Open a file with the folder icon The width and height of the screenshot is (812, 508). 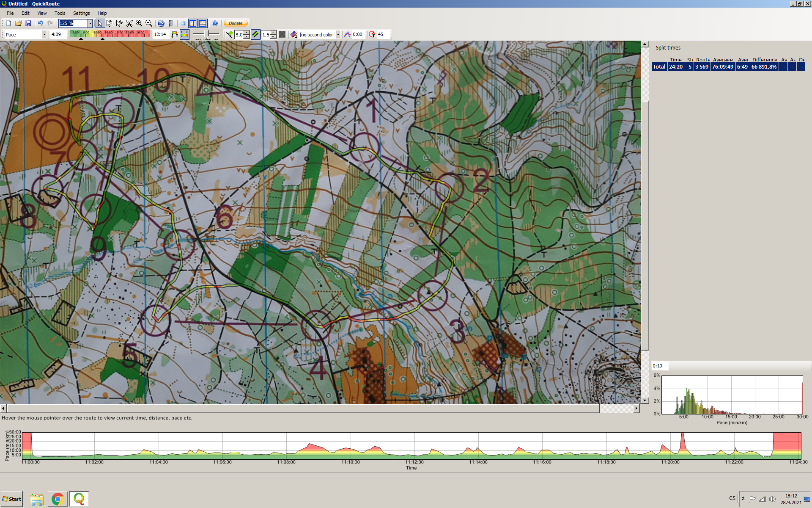pos(18,23)
